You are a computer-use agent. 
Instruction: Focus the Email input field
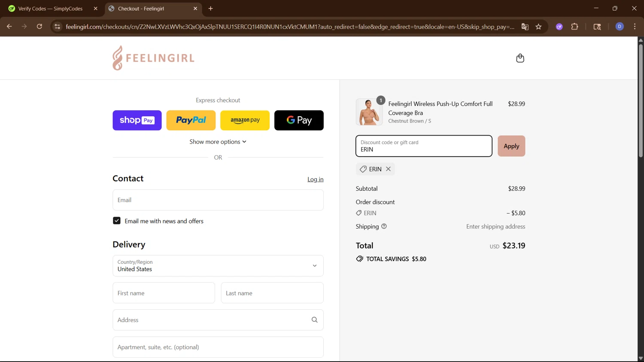tap(218, 200)
